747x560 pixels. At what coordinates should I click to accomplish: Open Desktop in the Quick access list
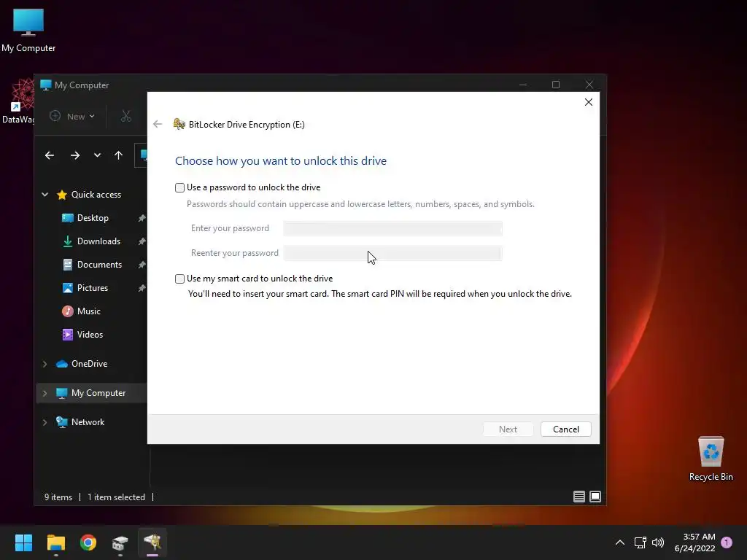tap(93, 217)
